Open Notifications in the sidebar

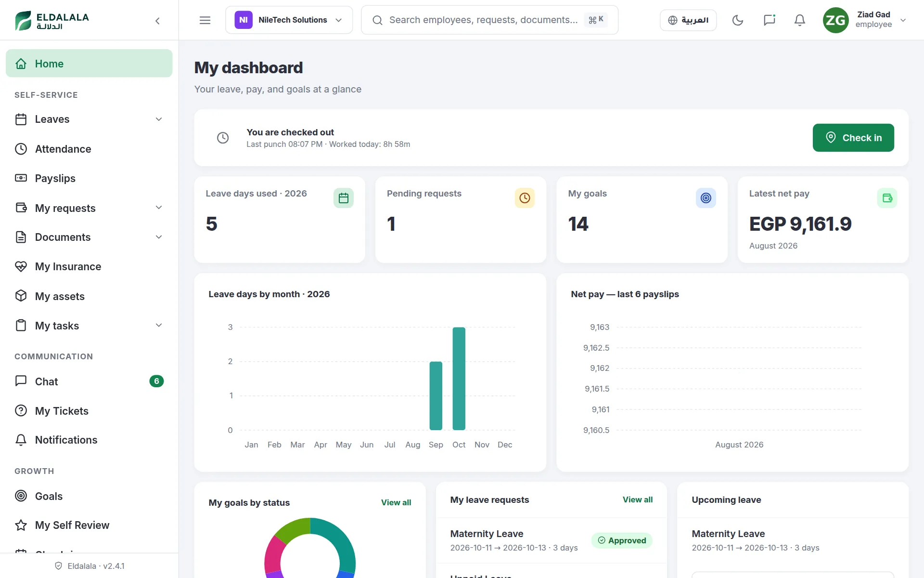[89, 440]
